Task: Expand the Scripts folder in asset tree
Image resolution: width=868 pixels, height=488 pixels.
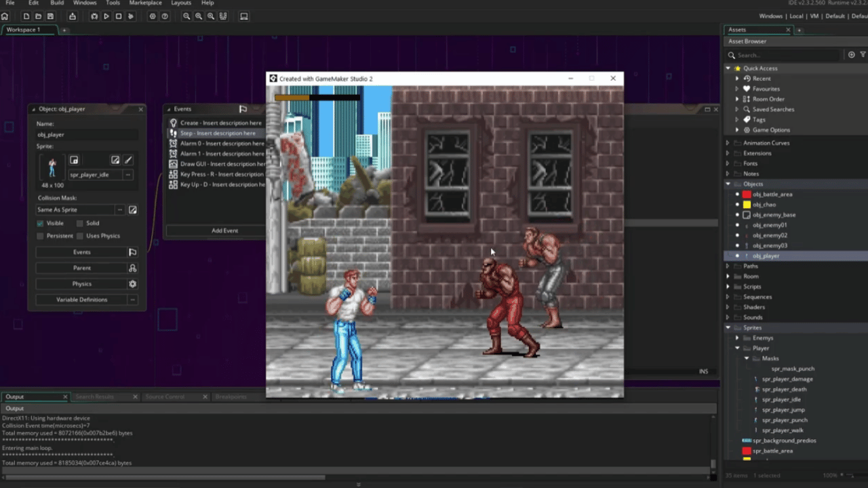Action: point(728,287)
